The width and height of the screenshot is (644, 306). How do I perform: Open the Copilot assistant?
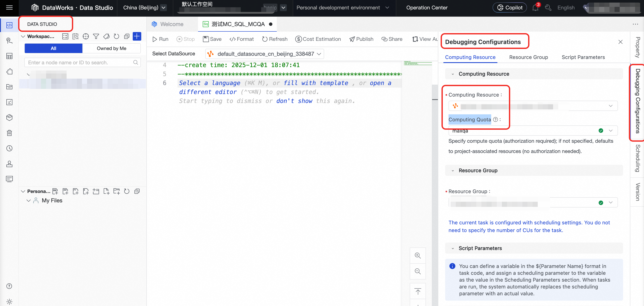[x=510, y=7]
